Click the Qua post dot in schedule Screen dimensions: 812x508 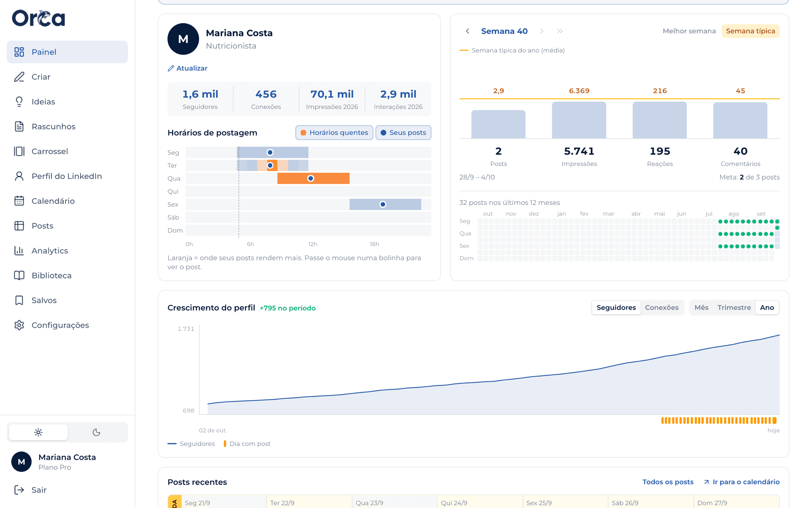311,178
